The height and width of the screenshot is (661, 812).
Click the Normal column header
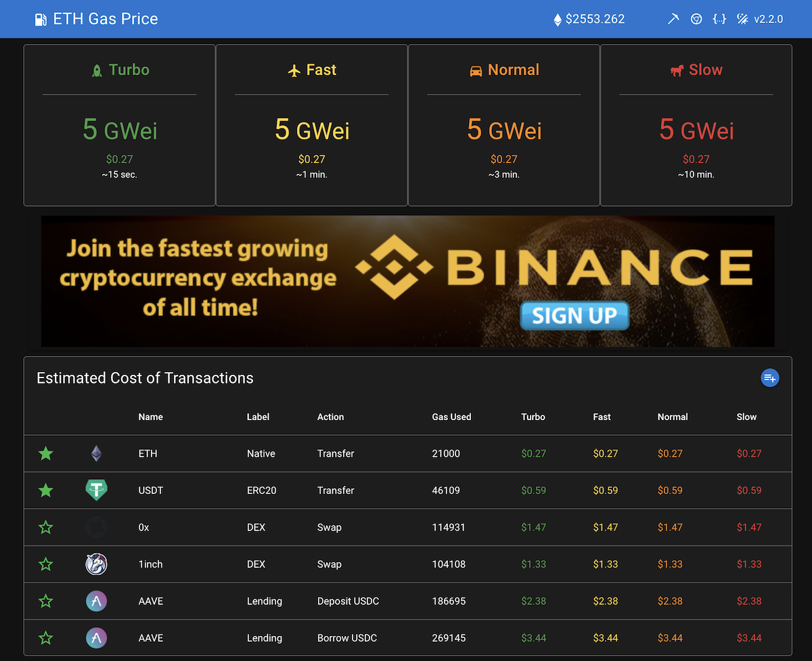click(673, 417)
